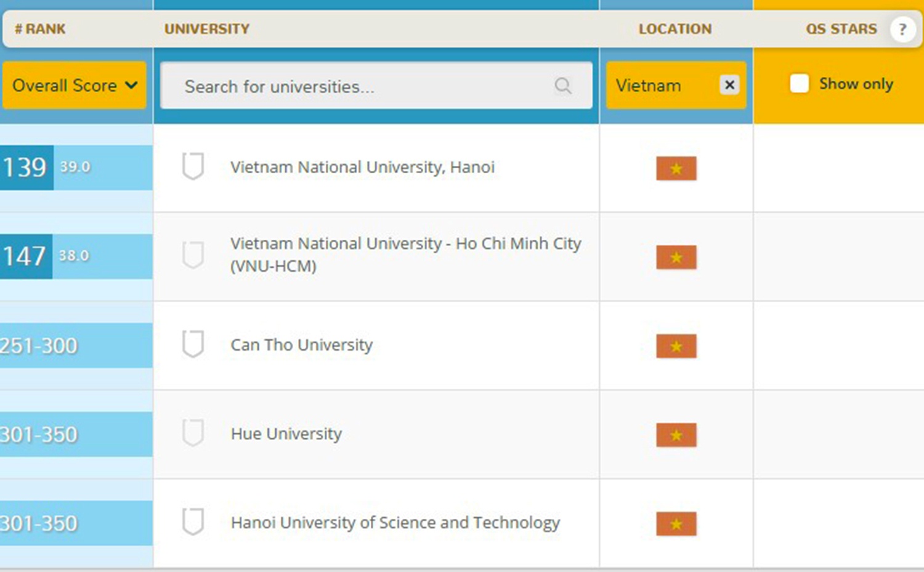
Task: Enable the QS Stars Show only checkbox
Action: coord(799,84)
